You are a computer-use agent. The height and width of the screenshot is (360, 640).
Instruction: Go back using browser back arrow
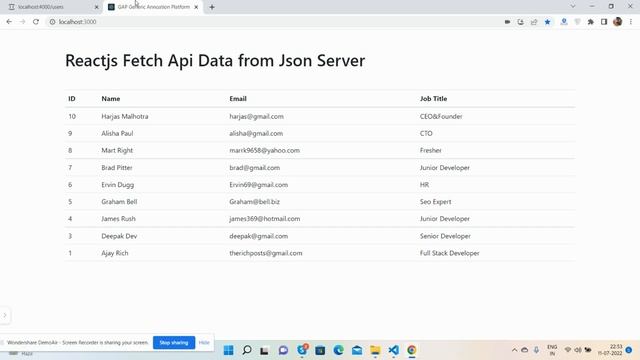click(x=9, y=22)
